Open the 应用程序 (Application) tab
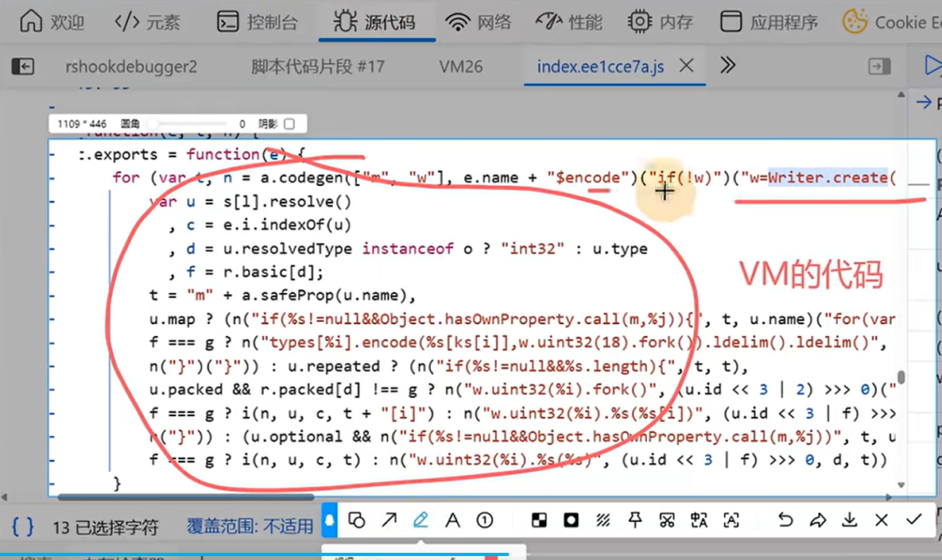The width and height of the screenshot is (942, 560). [769, 22]
